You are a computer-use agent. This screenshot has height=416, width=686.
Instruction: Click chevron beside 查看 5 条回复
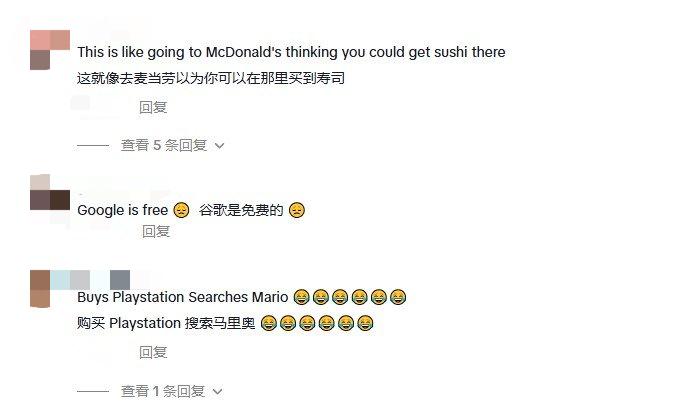click(x=220, y=146)
